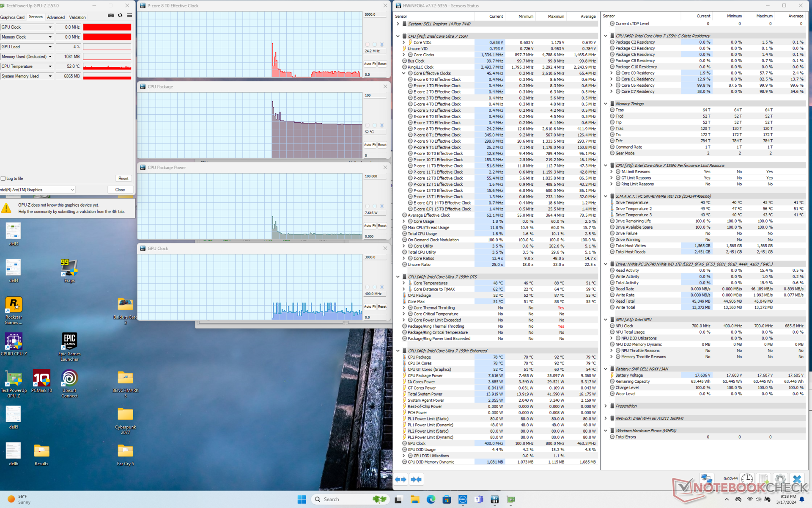This screenshot has height=508, width=812.
Task: Open the GPU Load sensor dropdown
Action: coord(50,47)
